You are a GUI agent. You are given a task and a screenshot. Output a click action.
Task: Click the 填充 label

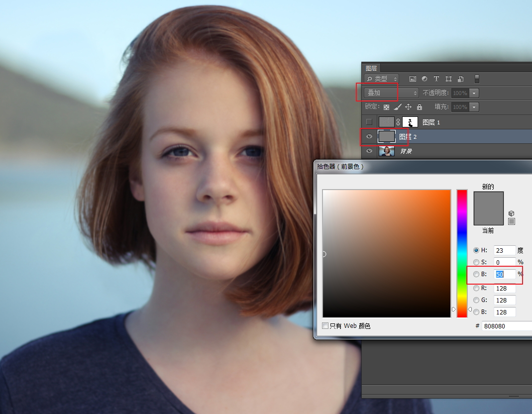(441, 106)
